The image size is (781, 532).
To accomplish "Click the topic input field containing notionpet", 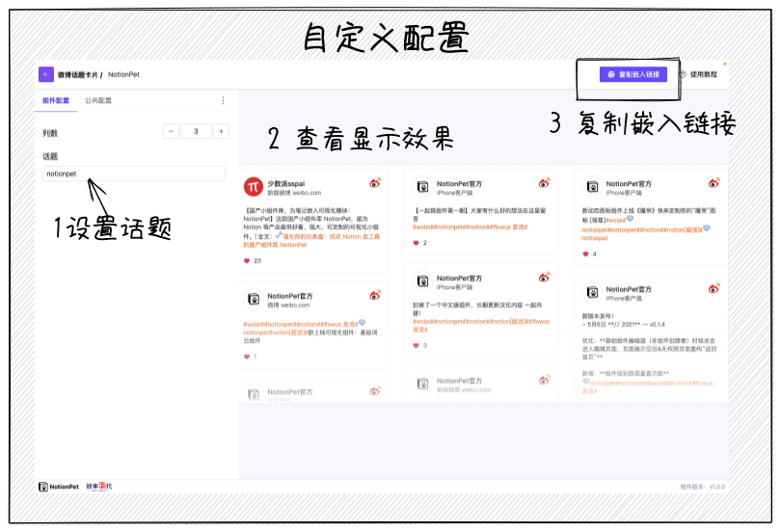I will pyautogui.click(x=134, y=173).
